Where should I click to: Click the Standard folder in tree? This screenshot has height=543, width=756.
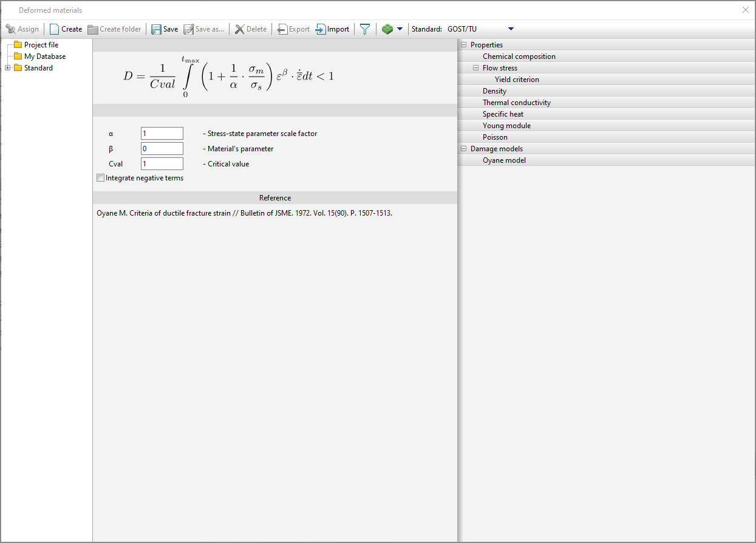click(x=38, y=68)
